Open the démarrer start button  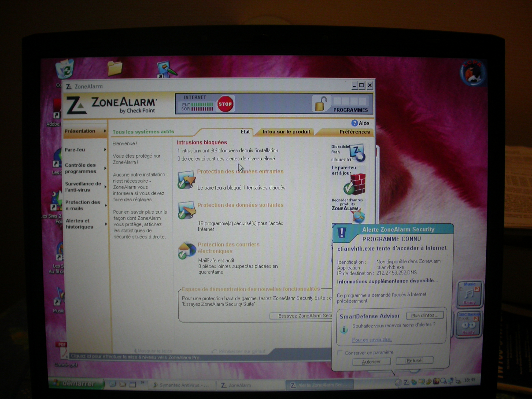click(x=77, y=383)
